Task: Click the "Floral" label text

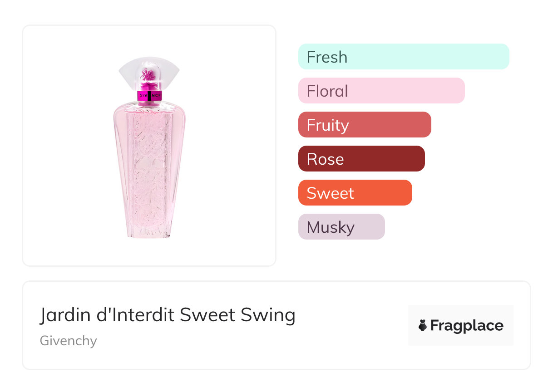Action: click(327, 91)
